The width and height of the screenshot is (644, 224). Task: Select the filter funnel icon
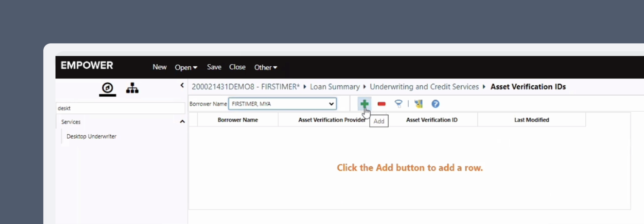coord(399,104)
